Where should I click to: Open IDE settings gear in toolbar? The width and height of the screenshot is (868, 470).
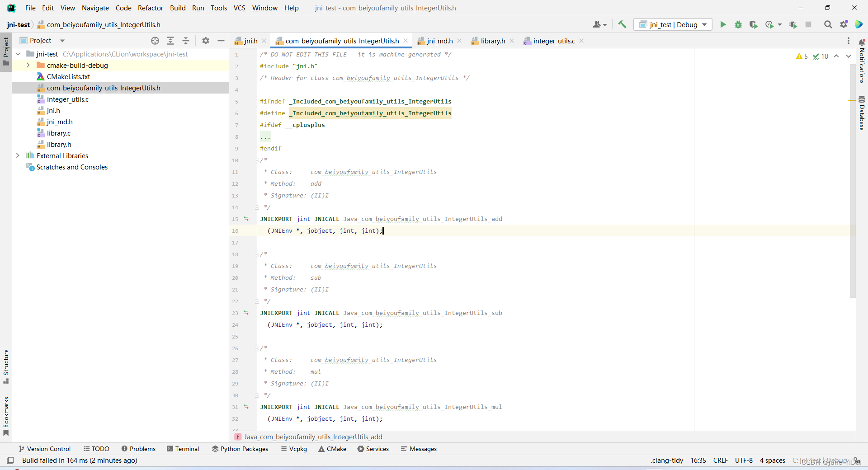coord(844,24)
